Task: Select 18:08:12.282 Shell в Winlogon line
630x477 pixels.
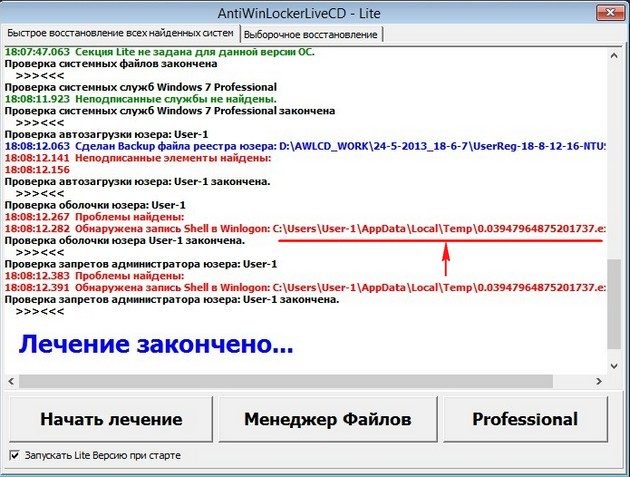Action: [305, 229]
